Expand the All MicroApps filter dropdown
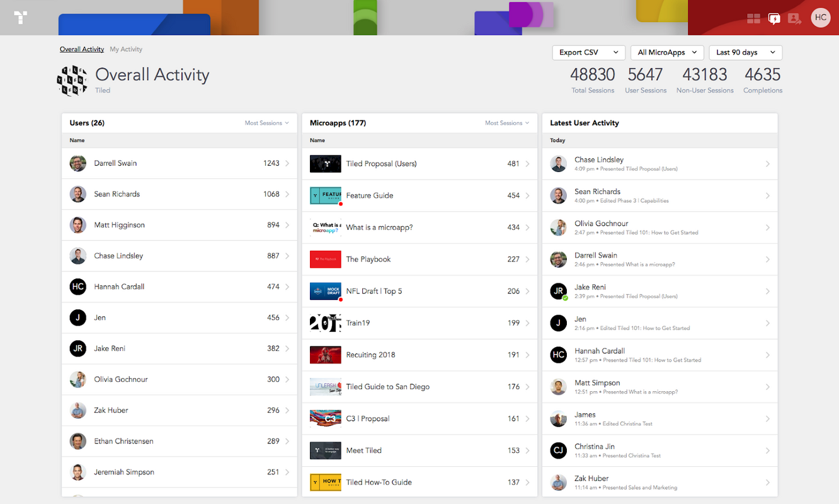Viewport: 839px width, 504px height. (667, 52)
